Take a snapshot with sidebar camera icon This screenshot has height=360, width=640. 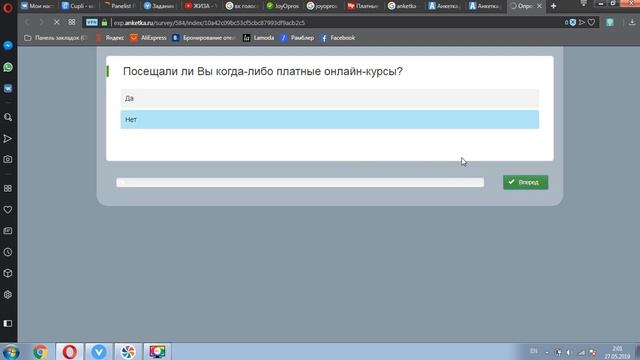pos(8,160)
